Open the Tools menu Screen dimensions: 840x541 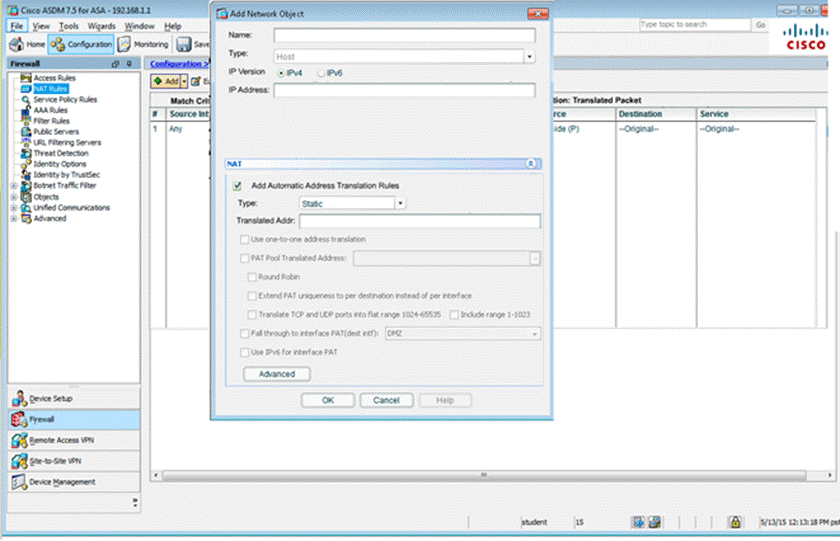[69, 25]
